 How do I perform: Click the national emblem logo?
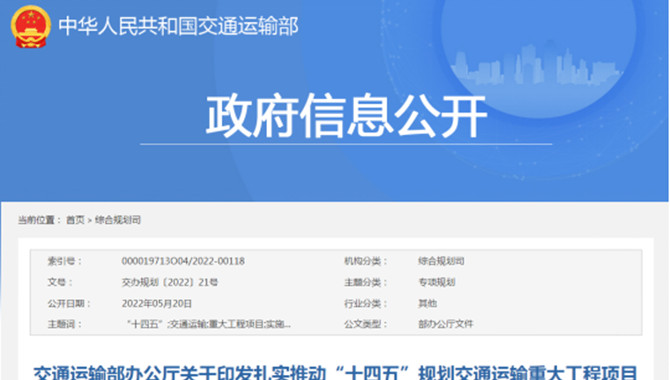[30, 27]
